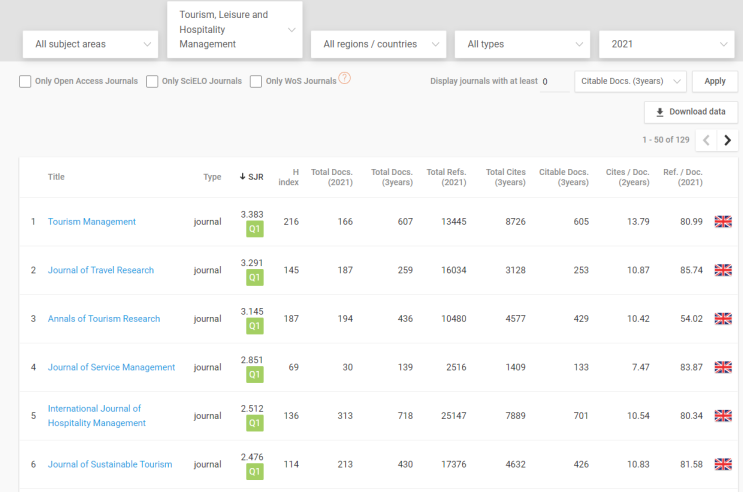Click the minimum value input field
The image size is (743, 492).
coord(554,82)
